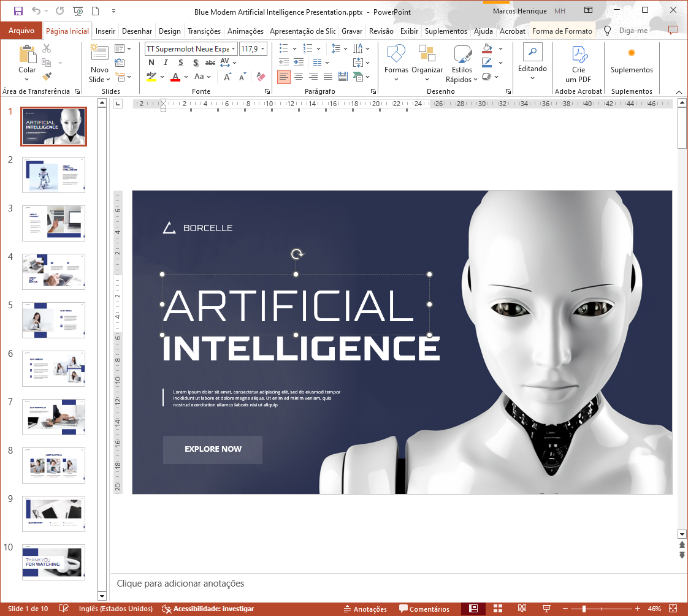Select slide 5 thumbnail in panel
Viewport: 688px width, 616px height.
[53, 320]
